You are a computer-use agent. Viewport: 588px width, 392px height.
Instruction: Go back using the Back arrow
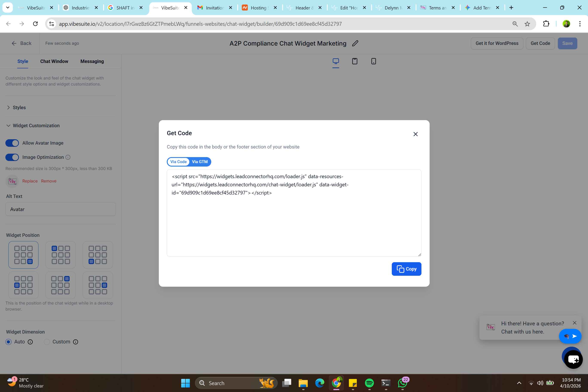click(x=21, y=43)
